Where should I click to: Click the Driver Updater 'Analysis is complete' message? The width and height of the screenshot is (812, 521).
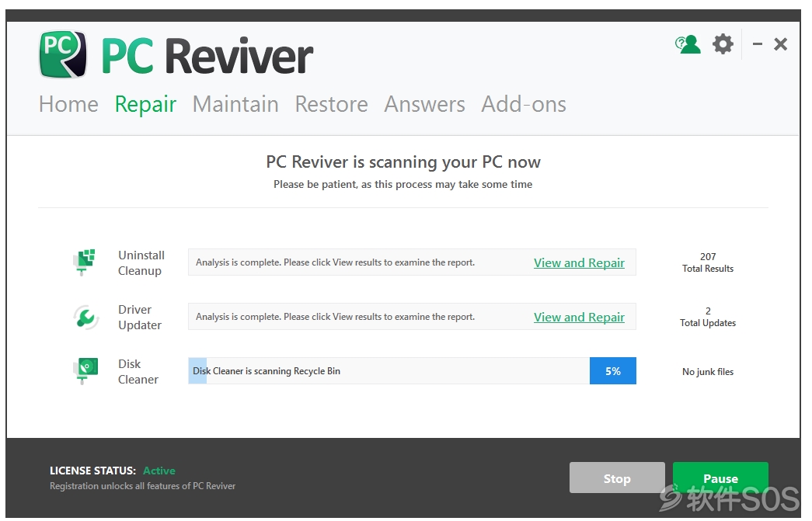pos(335,317)
